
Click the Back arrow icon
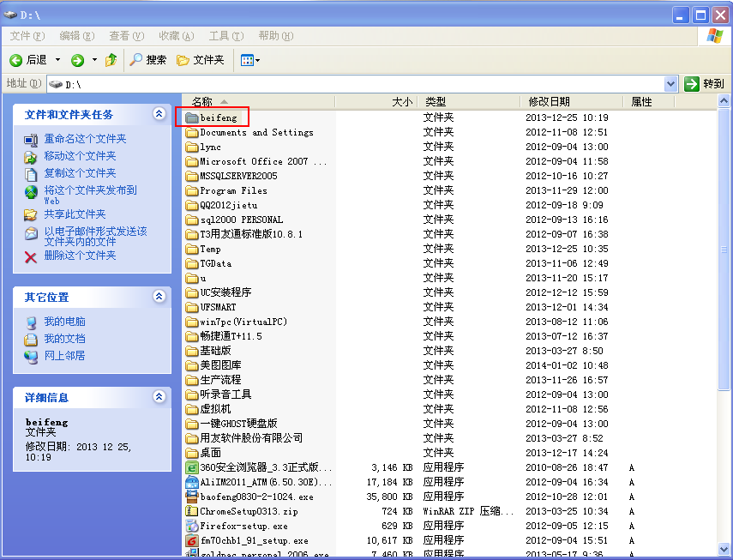(16, 60)
